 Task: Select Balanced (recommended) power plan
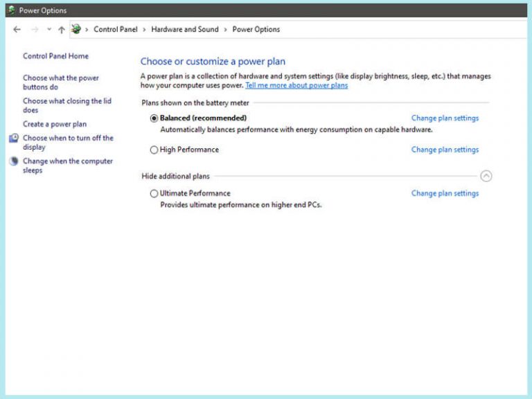[x=154, y=118]
